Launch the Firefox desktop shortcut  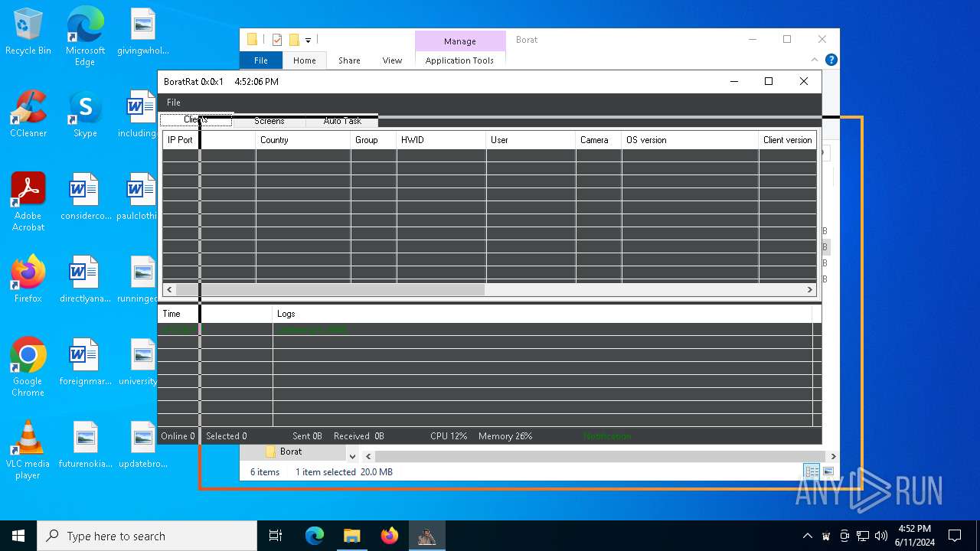(x=28, y=279)
